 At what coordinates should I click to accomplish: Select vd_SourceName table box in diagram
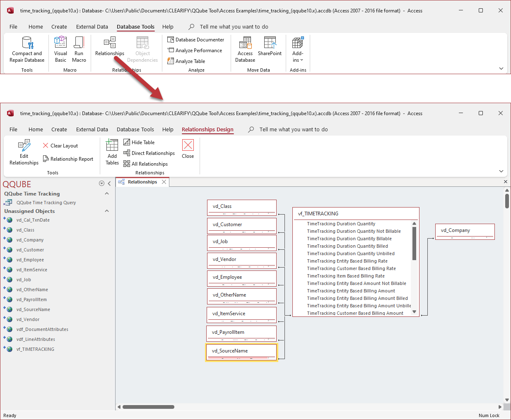241,352
